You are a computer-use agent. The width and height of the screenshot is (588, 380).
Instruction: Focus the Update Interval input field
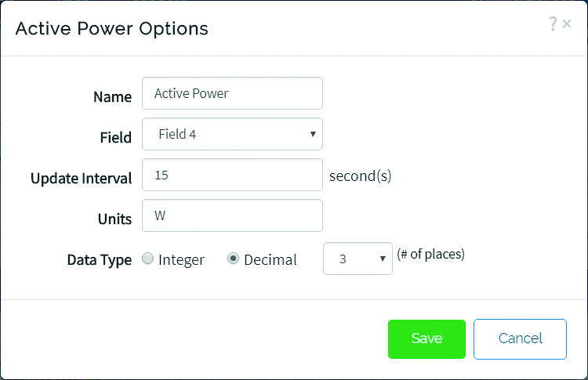232,176
